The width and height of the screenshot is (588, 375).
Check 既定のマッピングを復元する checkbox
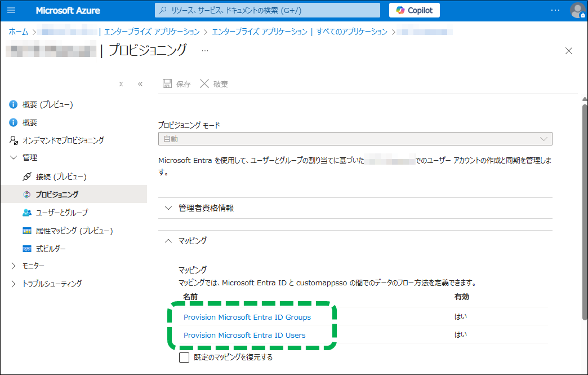(184, 357)
